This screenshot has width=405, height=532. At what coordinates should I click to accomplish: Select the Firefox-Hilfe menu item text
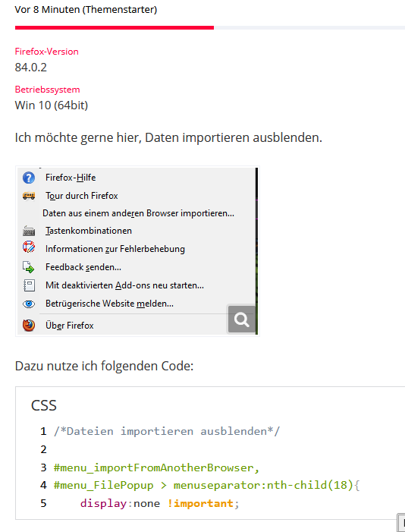pos(71,178)
